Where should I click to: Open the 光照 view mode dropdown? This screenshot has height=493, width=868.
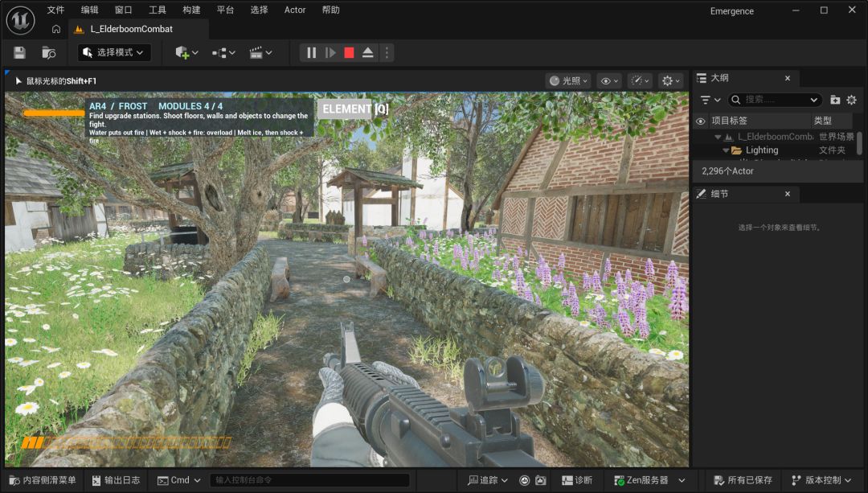point(568,81)
